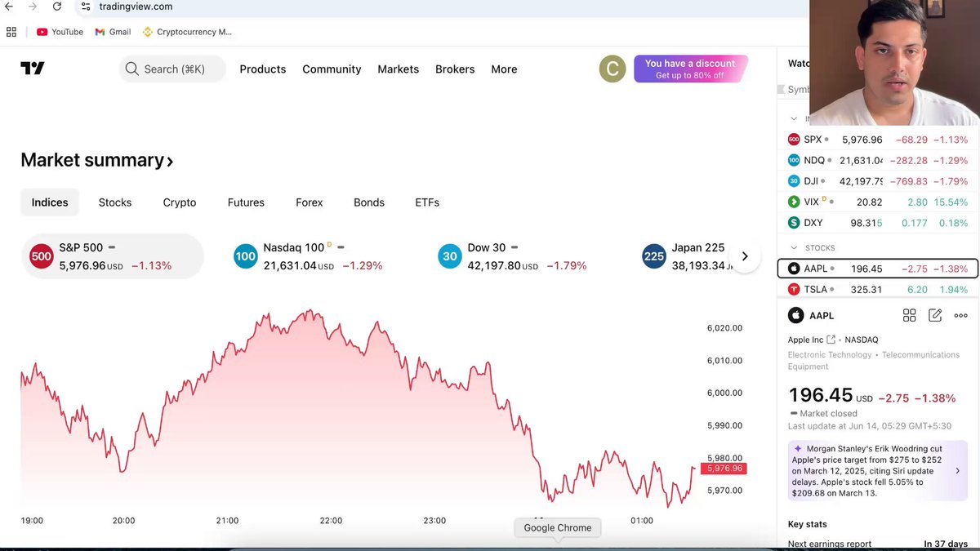
Task: Click the 5,976.96 price label on chart
Action: 724,469
